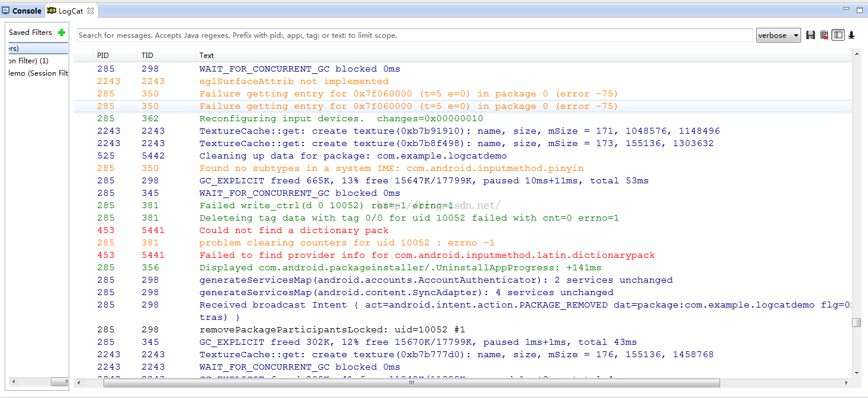Focus the log message search field
The width and height of the screenshot is (868, 398).
(414, 35)
